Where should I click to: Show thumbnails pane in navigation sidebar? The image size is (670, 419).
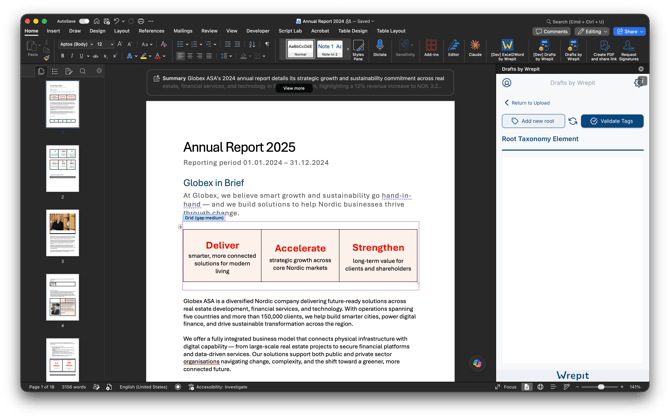click(41, 71)
